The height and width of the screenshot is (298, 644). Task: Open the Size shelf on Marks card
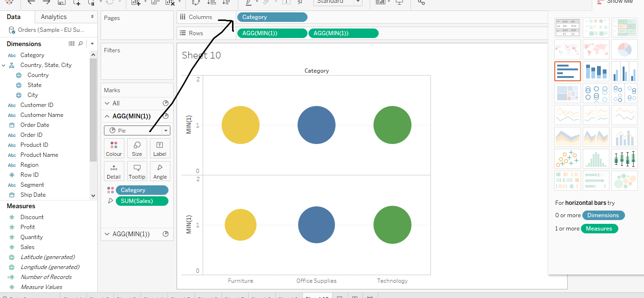137,148
